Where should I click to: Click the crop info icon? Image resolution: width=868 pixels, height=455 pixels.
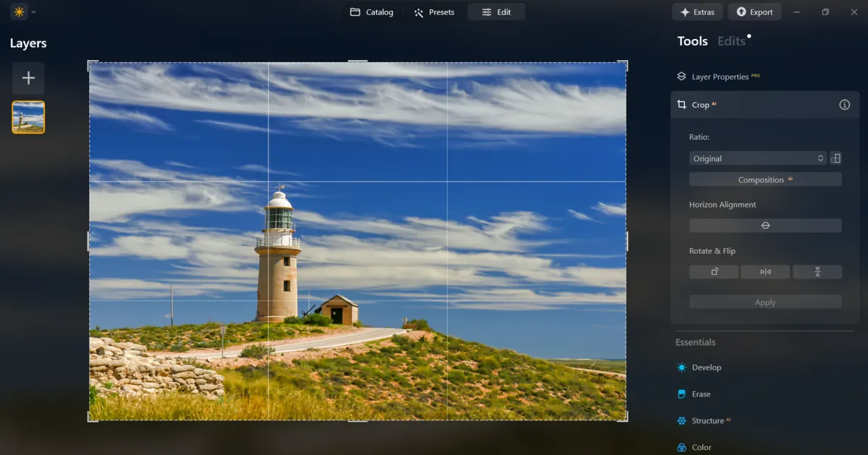pyautogui.click(x=844, y=104)
